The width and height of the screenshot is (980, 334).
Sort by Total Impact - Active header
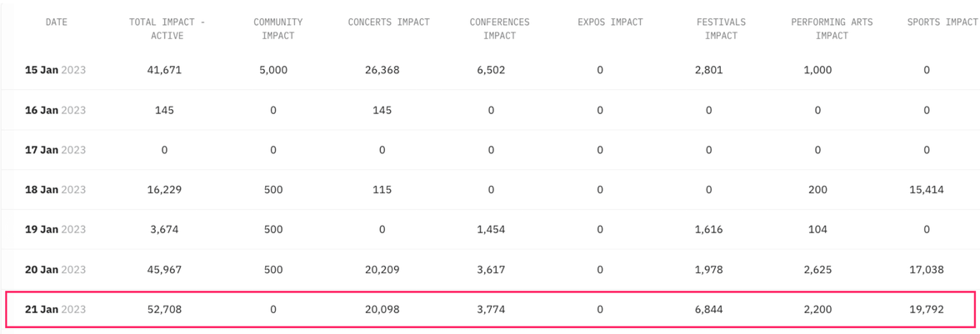click(167, 28)
